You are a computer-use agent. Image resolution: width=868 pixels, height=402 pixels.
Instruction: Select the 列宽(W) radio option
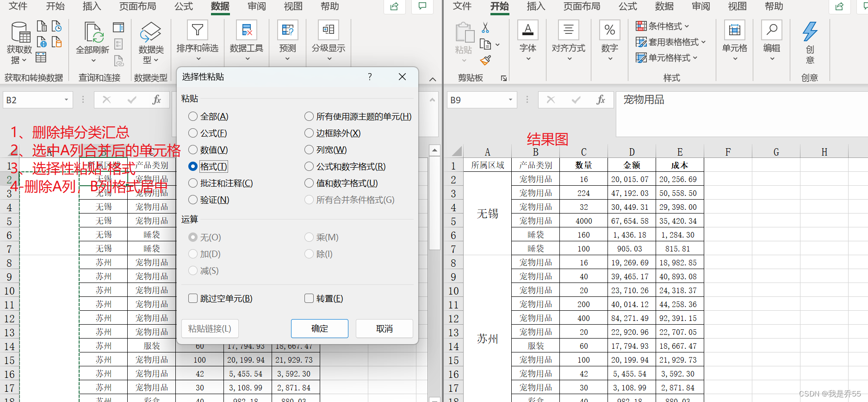[x=309, y=150]
